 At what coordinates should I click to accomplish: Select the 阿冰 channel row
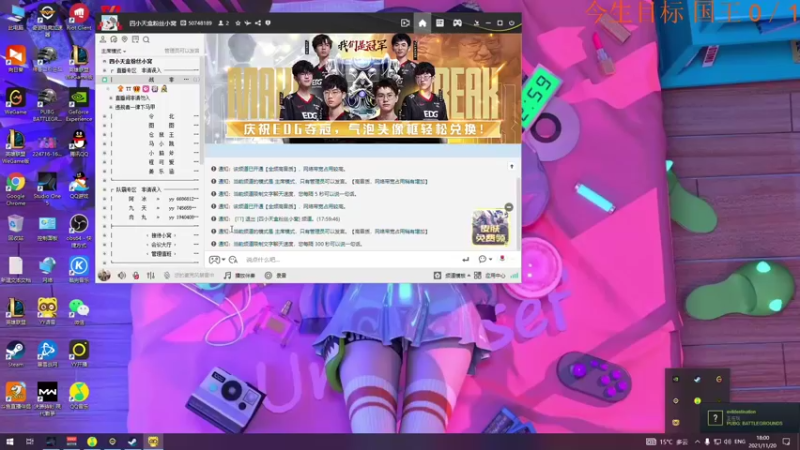(151, 199)
